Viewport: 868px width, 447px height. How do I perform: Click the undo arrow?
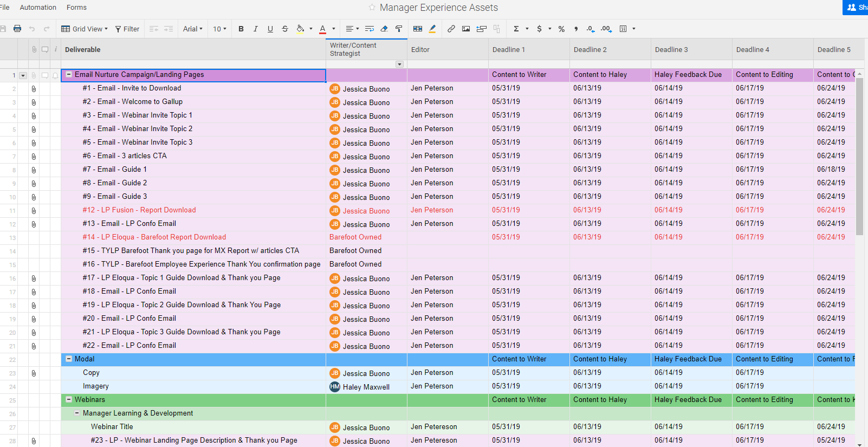coord(32,29)
